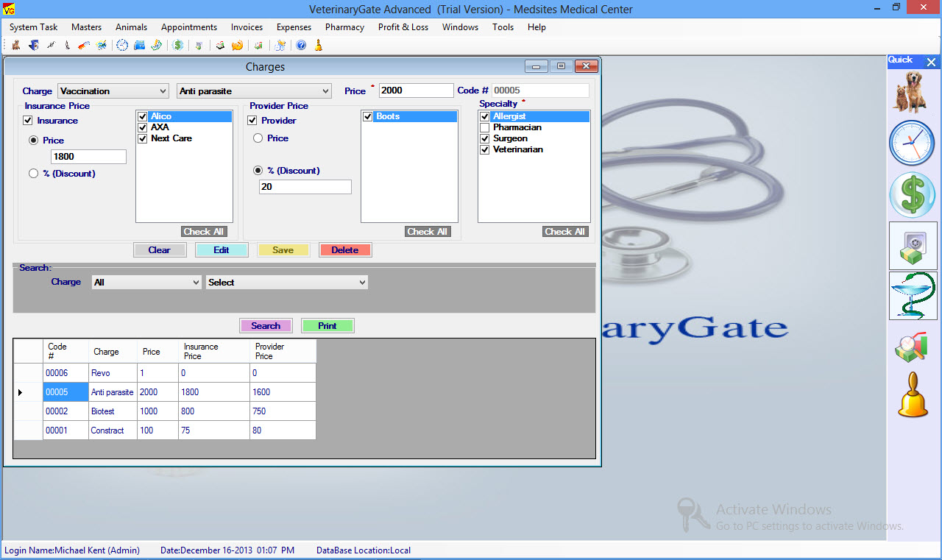Open the Profit & Loss menu
The width and height of the screenshot is (942, 560).
click(403, 27)
